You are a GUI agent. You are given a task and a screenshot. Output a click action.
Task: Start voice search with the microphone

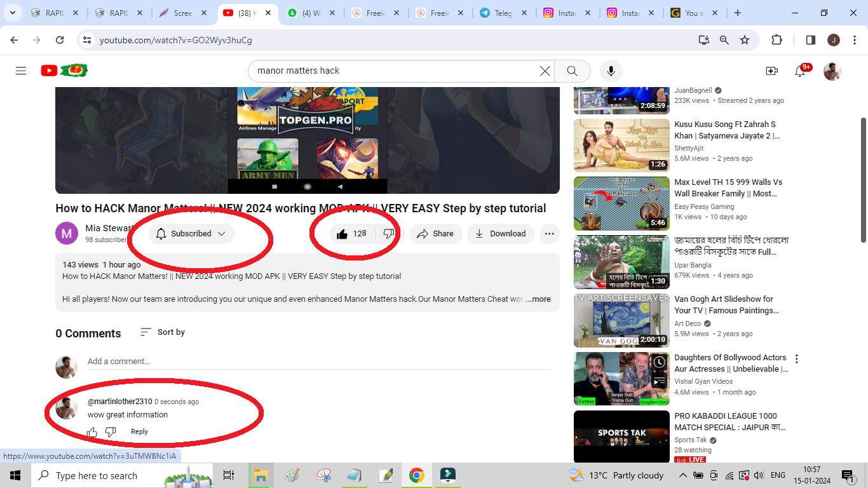tap(611, 71)
